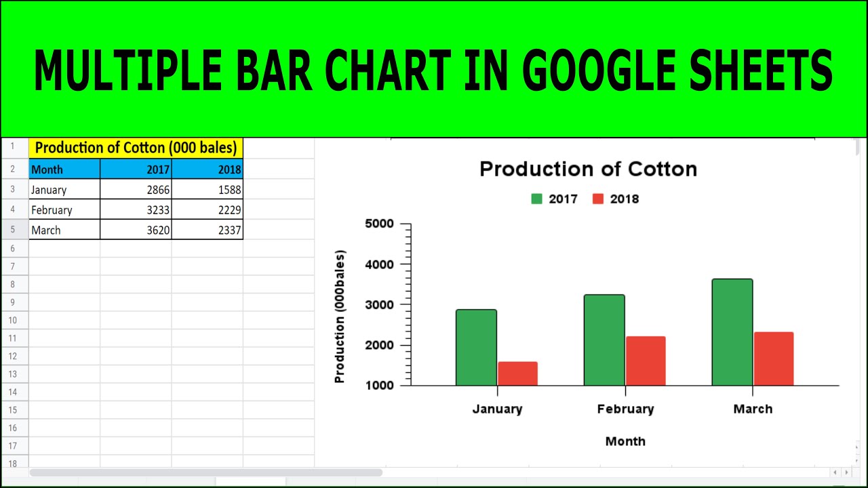Select the 2017 column header cell
868x488 pixels.
click(136, 169)
